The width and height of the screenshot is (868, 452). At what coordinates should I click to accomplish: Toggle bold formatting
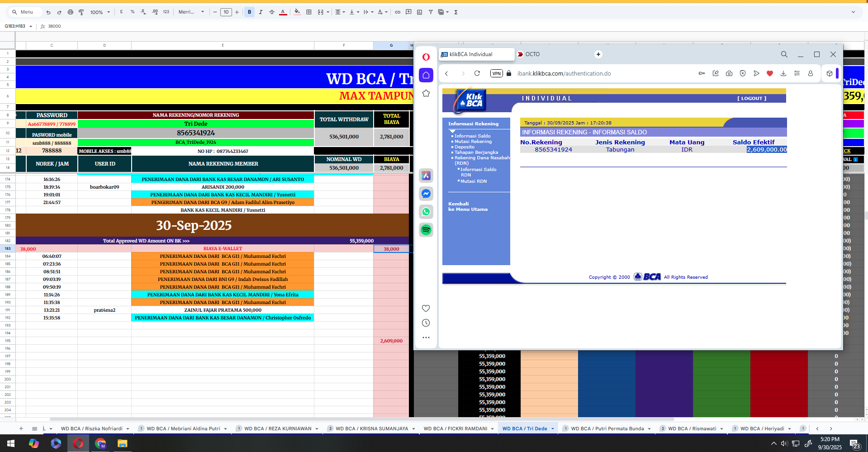click(x=249, y=12)
